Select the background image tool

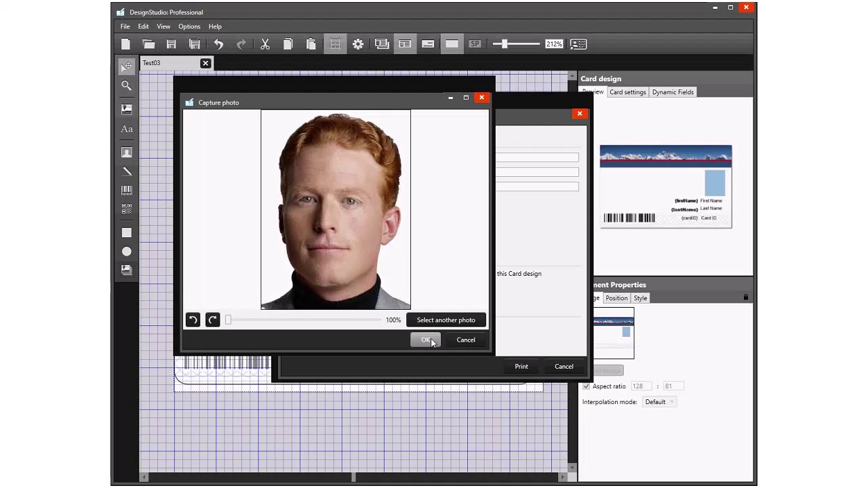127,270
